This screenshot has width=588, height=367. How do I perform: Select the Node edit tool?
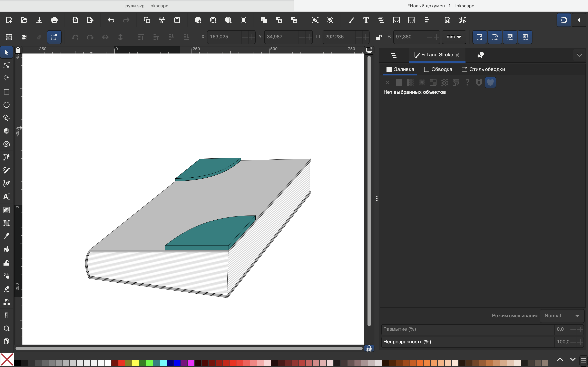tap(7, 65)
